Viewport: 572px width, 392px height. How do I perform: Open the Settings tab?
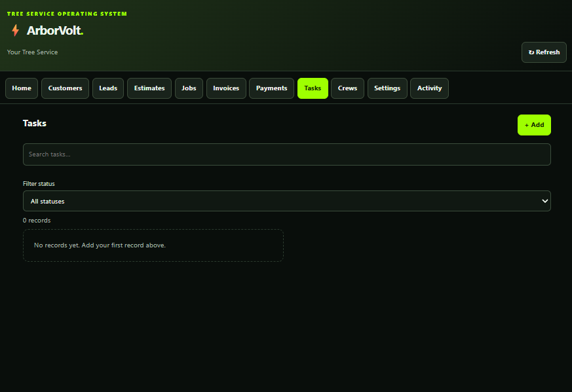tap(387, 88)
